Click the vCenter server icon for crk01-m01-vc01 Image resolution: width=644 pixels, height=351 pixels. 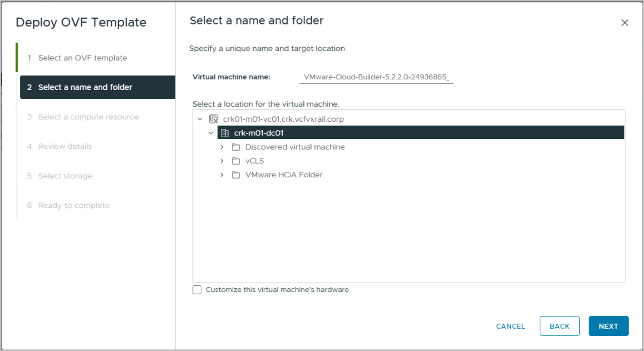point(214,119)
